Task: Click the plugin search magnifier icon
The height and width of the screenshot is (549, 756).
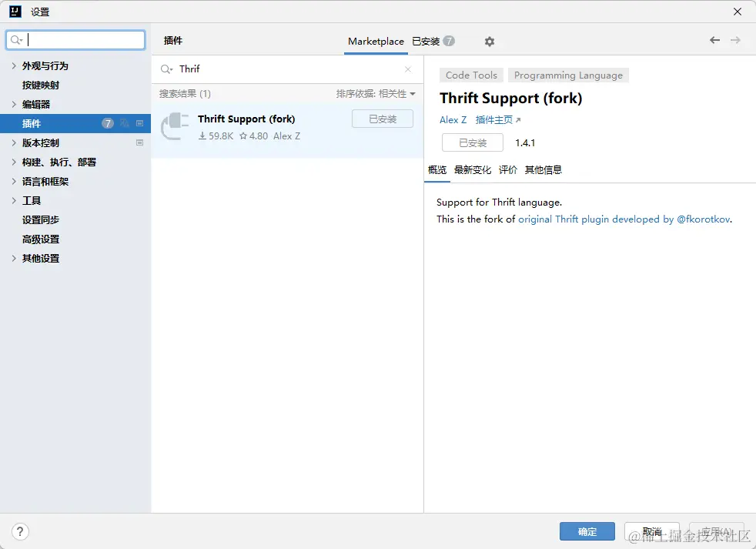Action: click(166, 69)
